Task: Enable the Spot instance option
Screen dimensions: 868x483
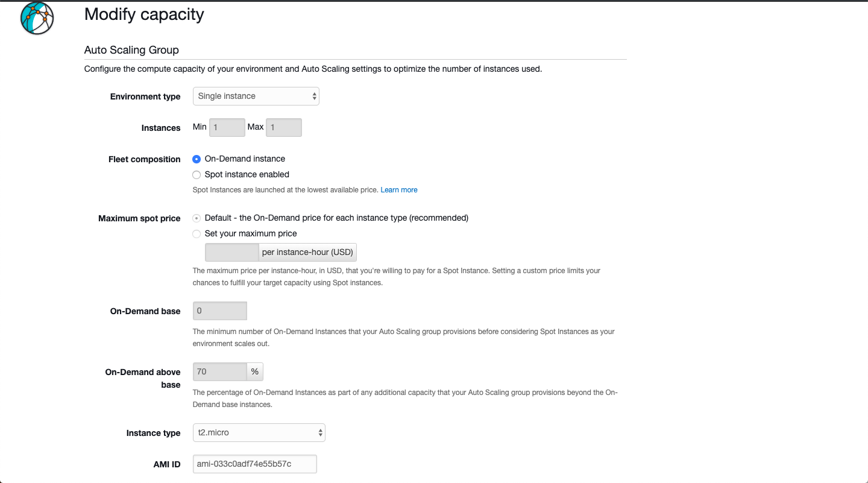Action: [197, 175]
